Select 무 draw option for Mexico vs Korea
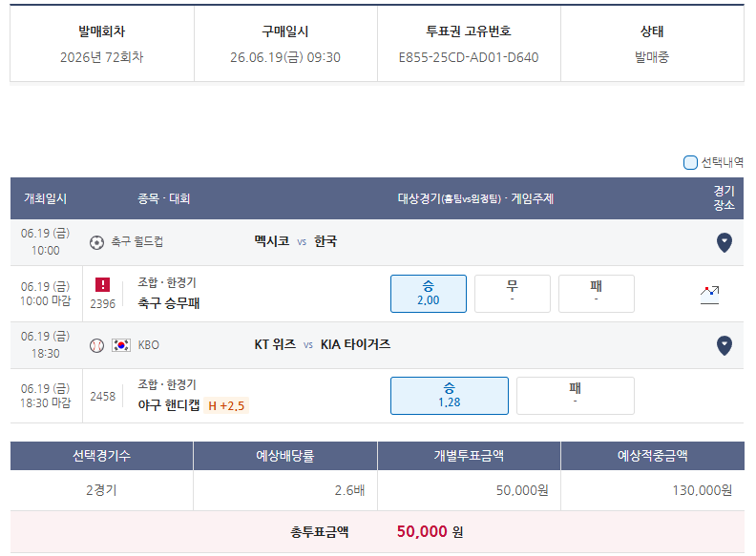The width and height of the screenshot is (756, 556). click(x=513, y=294)
